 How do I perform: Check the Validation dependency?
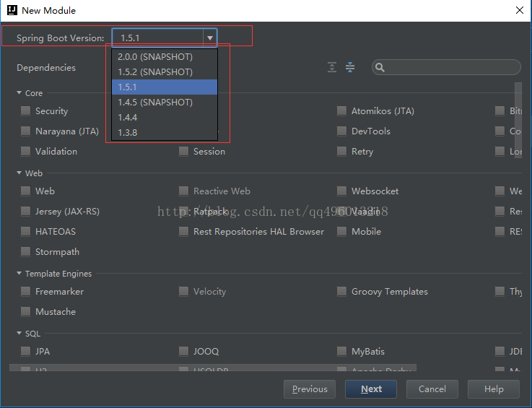click(x=25, y=152)
